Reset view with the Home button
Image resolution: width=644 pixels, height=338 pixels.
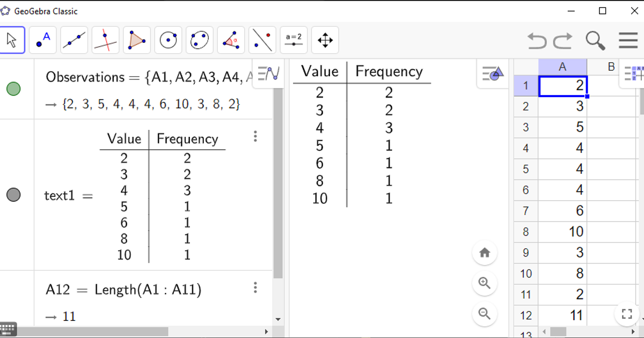(x=485, y=253)
